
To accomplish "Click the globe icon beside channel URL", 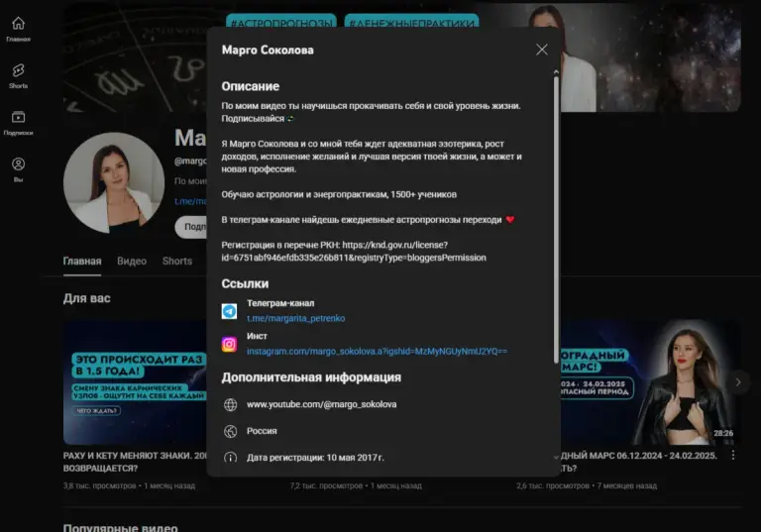I will 231,404.
